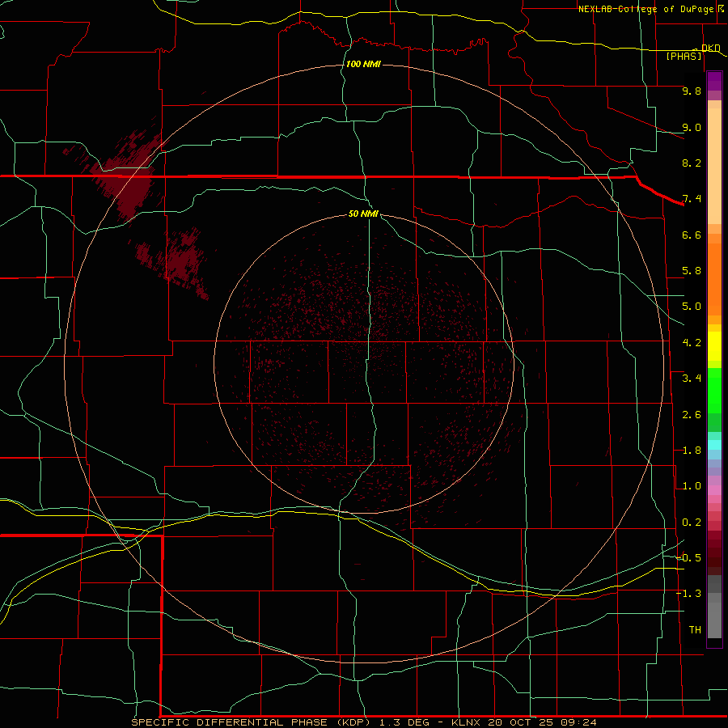
Task: Click the 4.2 color scale value
Action: (692, 343)
